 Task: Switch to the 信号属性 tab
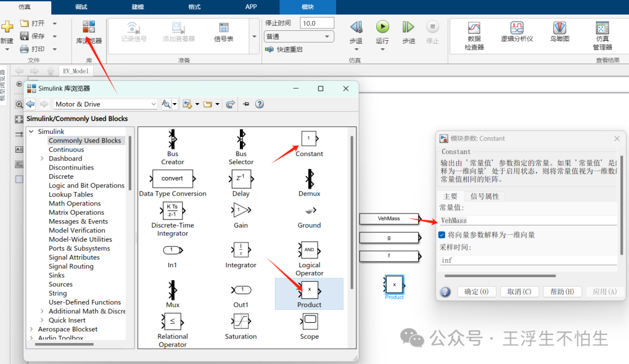485,196
